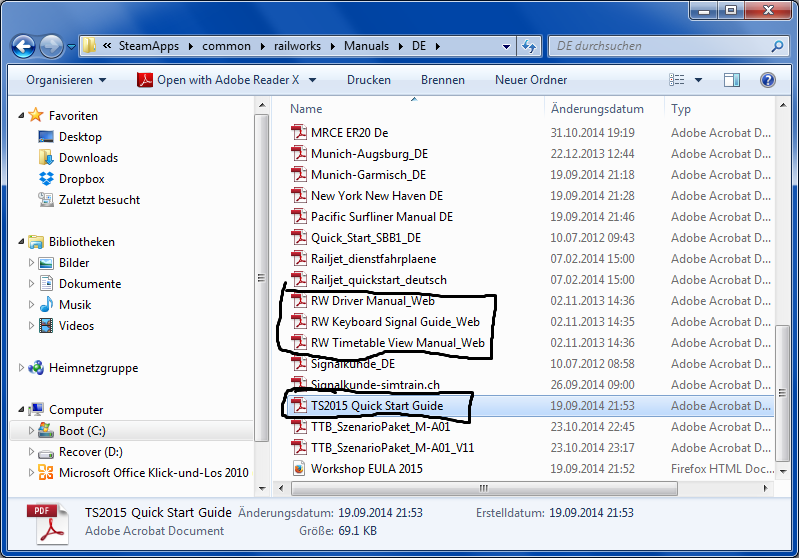
Task: Select Computer in navigation pane
Action: tap(76, 409)
